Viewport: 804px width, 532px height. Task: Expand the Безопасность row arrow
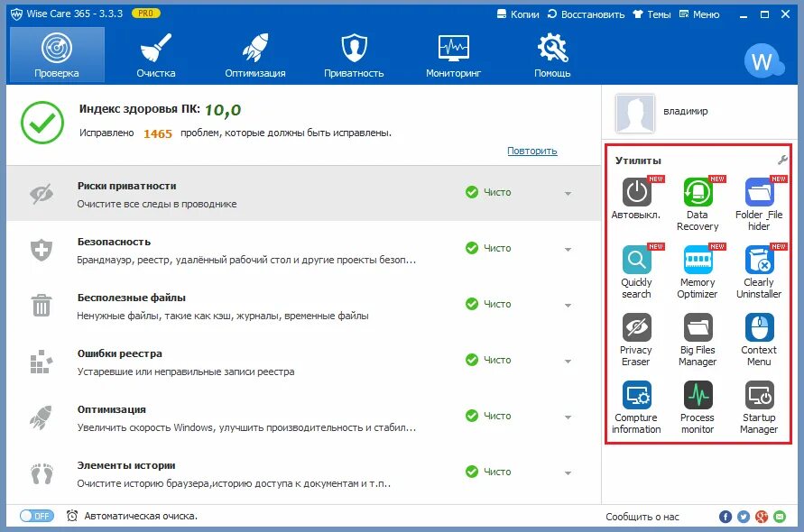pos(568,250)
